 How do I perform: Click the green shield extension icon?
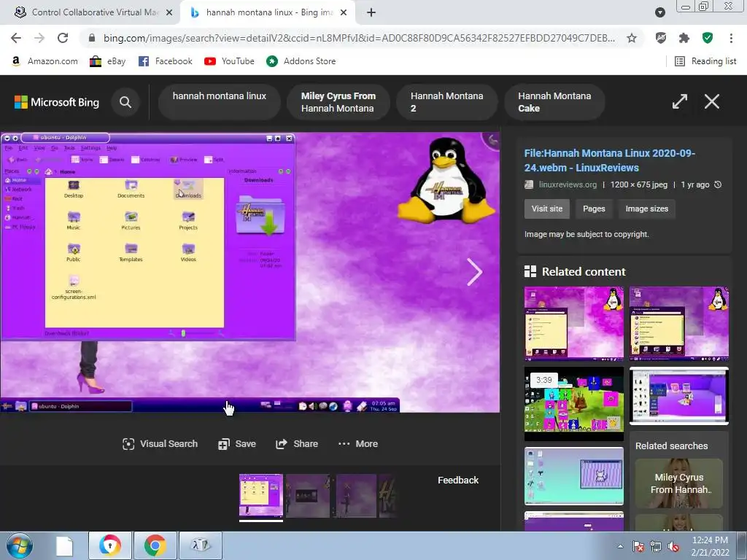coord(708,38)
